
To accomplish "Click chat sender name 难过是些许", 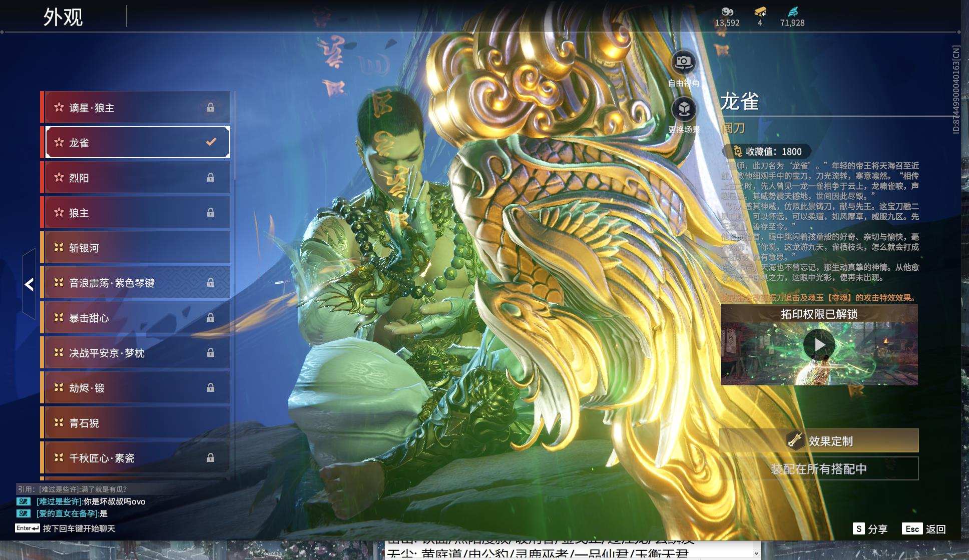I will (x=59, y=501).
